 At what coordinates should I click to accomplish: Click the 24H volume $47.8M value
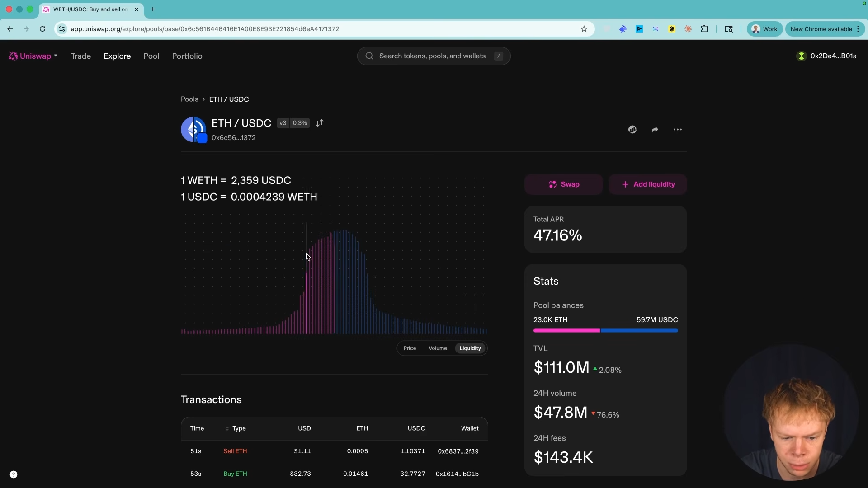[561, 413]
